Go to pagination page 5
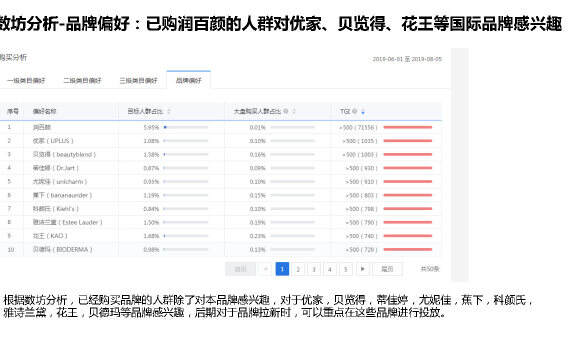The image size is (570, 360). click(x=346, y=269)
